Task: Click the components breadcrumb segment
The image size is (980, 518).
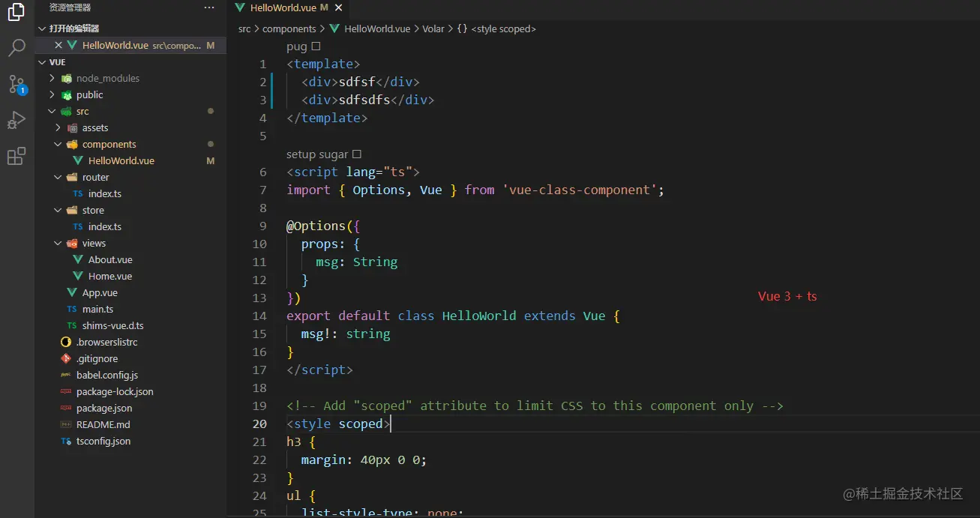Action: coord(289,28)
